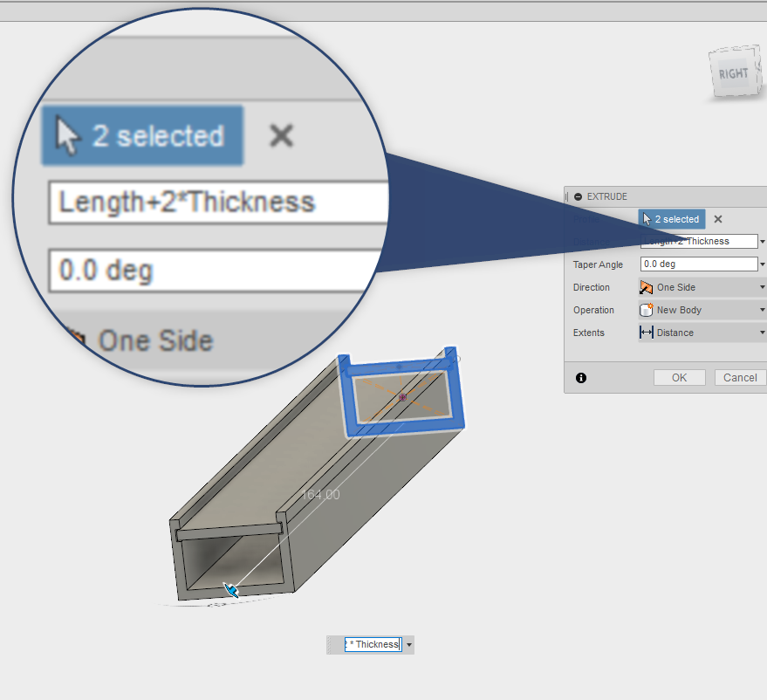Click the blue extrude distance arrow manipulator
This screenshot has height=700, width=767.
pos(230,590)
